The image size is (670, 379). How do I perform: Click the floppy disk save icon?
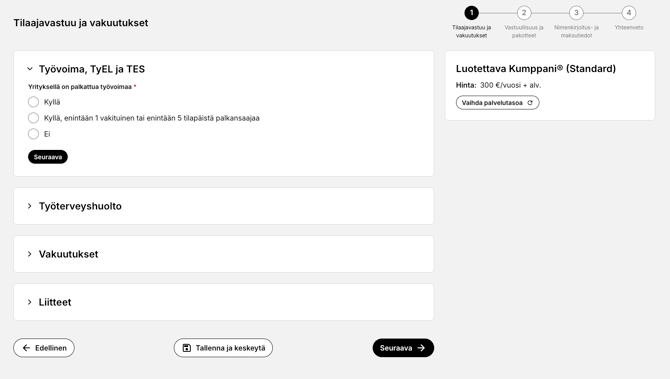[187, 348]
